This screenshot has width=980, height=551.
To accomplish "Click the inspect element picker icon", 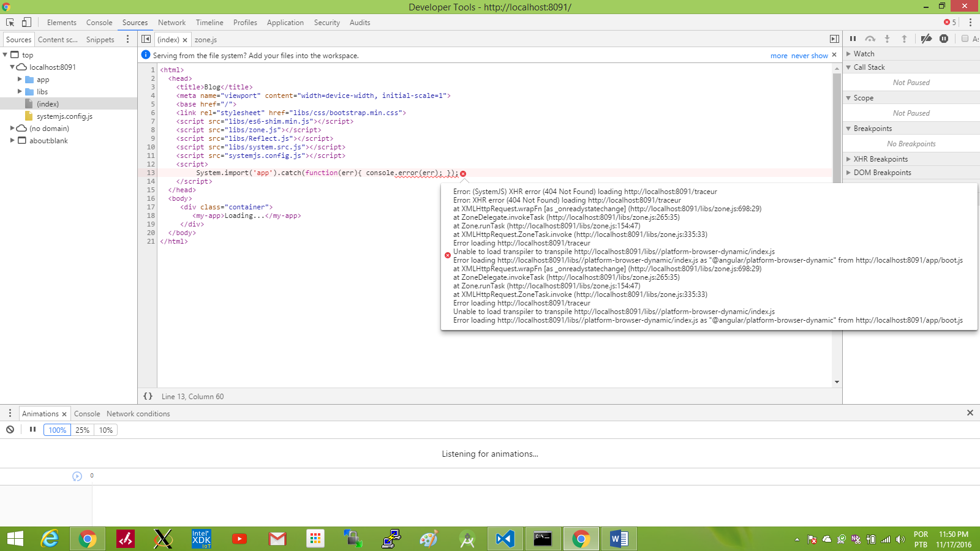I will tap(10, 23).
